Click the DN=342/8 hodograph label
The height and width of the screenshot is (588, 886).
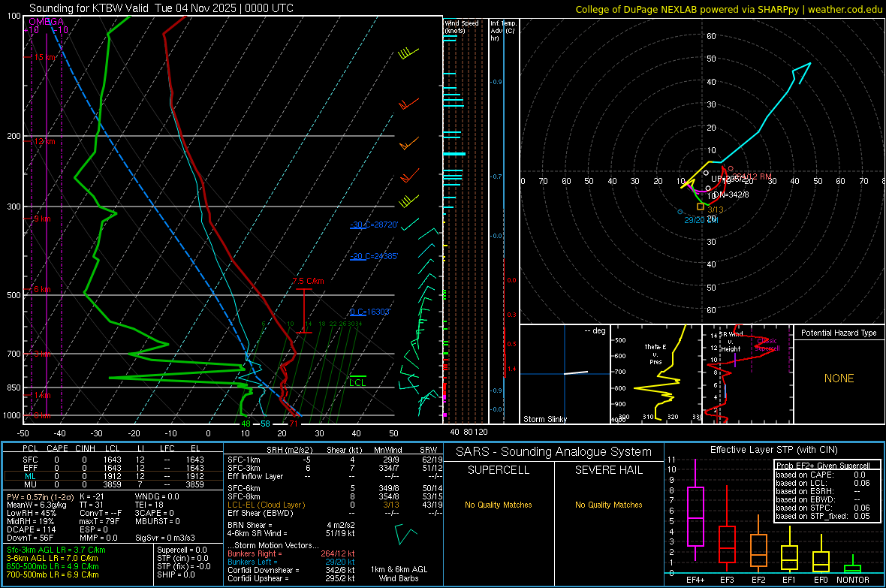(x=731, y=194)
